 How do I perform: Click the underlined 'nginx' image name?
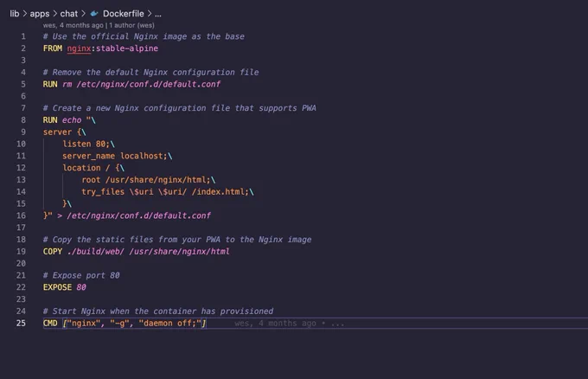click(x=79, y=48)
